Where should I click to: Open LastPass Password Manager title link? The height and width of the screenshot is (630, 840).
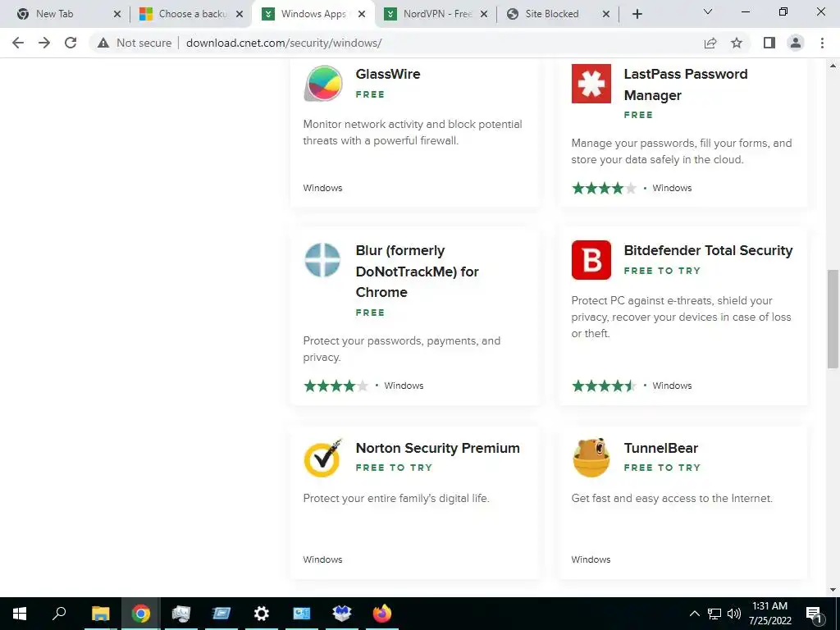pos(686,84)
